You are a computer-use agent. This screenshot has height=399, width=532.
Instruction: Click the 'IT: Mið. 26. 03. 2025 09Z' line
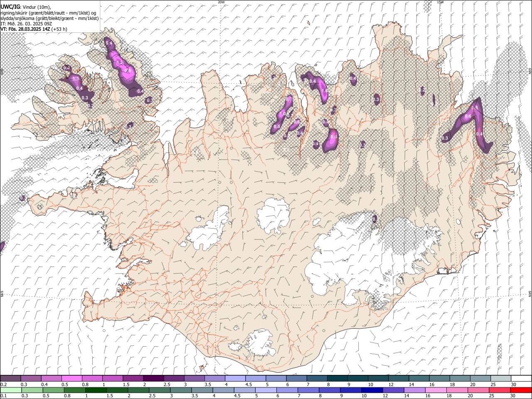click(26, 24)
